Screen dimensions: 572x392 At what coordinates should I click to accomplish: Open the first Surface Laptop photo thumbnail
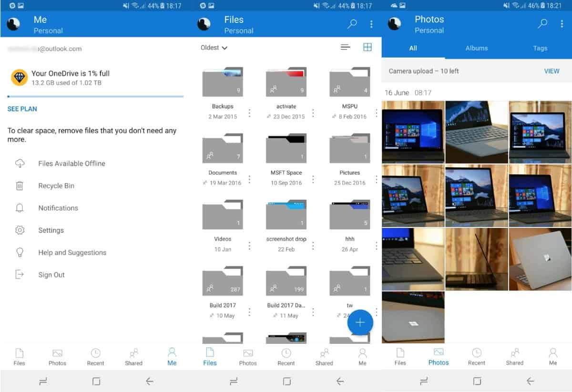(x=413, y=132)
